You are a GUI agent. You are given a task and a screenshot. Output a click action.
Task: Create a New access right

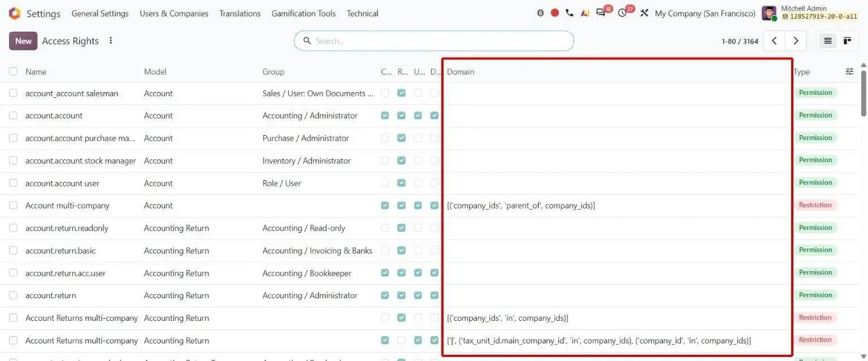click(x=23, y=41)
